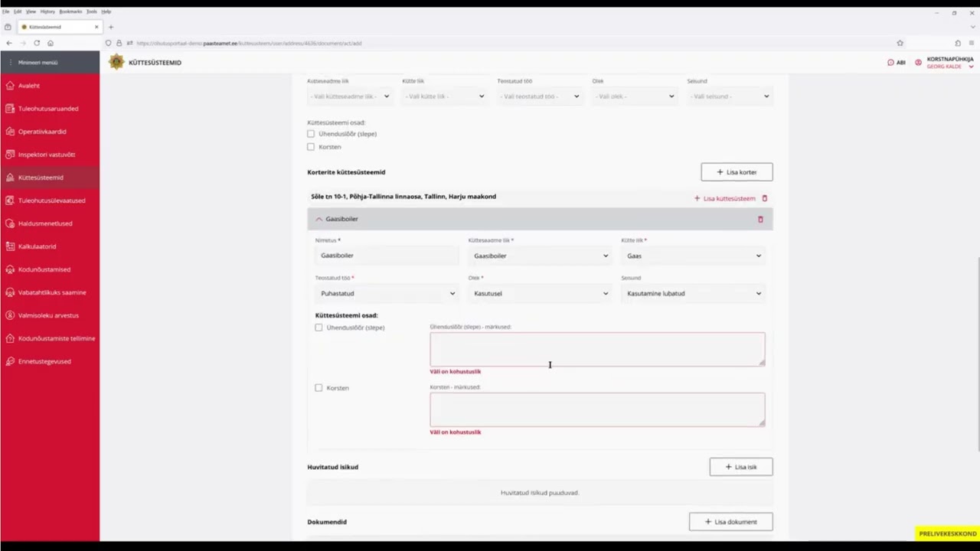Delete the Sõle tn 10-1 apartment with trash icon

[x=764, y=198]
